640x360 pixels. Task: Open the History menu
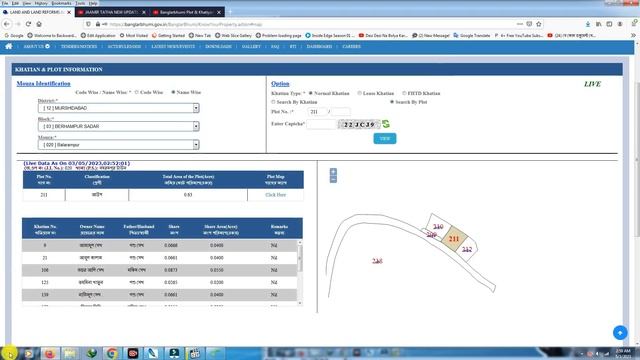pyautogui.click(x=41, y=3)
